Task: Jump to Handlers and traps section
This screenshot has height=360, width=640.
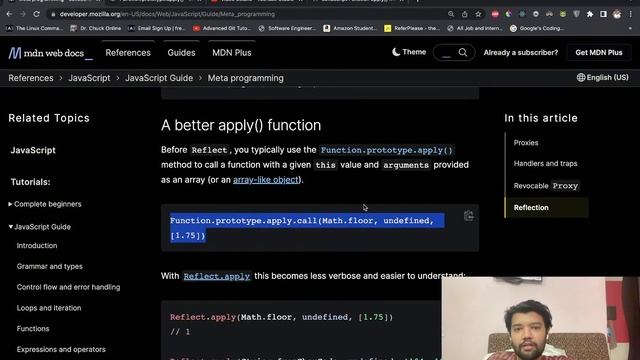Action: point(545,164)
